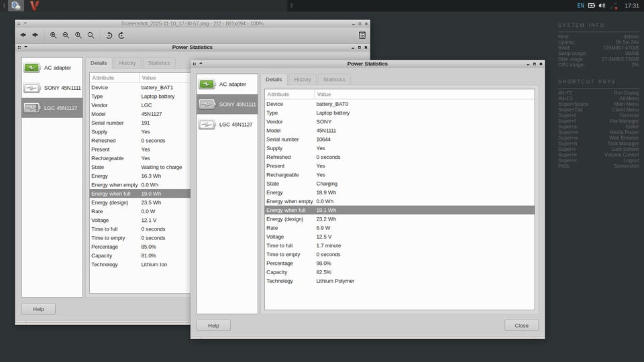
Task: Click Help in the front Power Statistics window
Action: (x=213, y=325)
